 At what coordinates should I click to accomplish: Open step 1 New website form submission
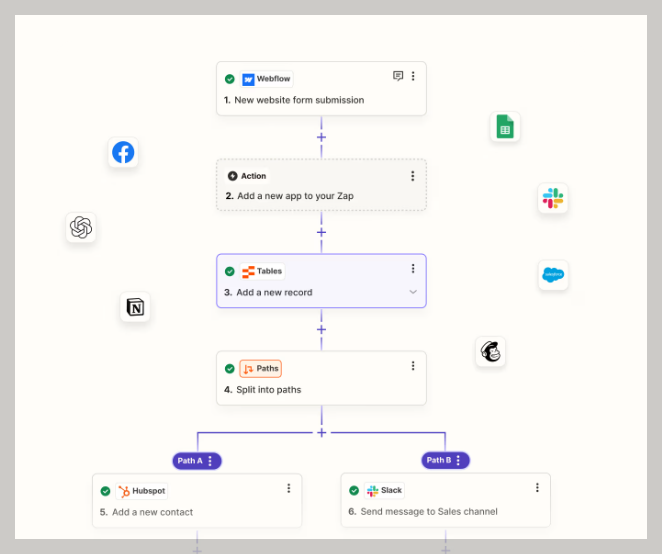pyautogui.click(x=321, y=89)
